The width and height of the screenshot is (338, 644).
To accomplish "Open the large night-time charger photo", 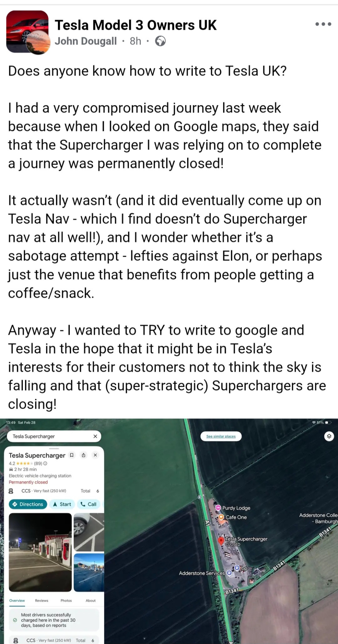I will pyautogui.click(x=40, y=552).
